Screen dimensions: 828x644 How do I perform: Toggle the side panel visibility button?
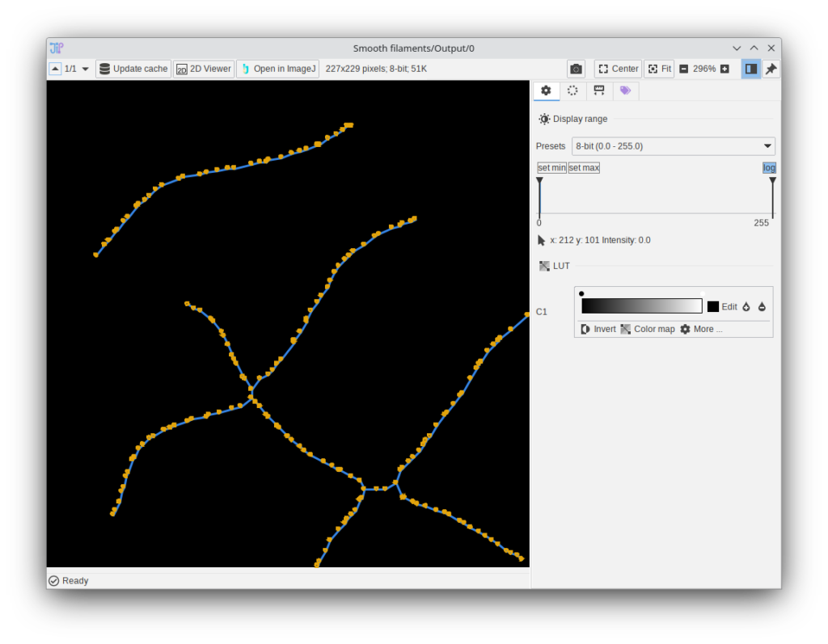pyautogui.click(x=751, y=69)
